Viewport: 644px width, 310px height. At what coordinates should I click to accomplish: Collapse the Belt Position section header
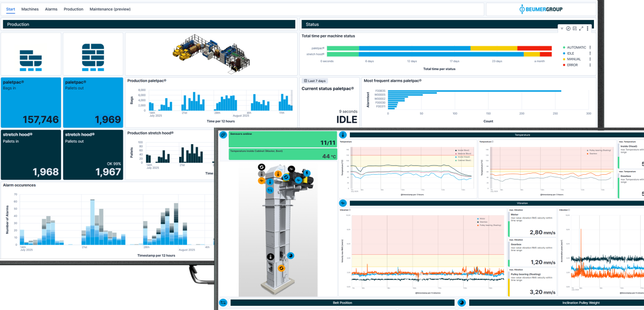pos(342,303)
